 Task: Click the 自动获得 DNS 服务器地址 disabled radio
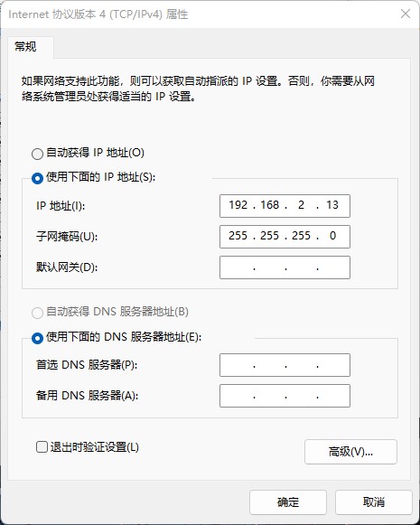(x=37, y=313)
